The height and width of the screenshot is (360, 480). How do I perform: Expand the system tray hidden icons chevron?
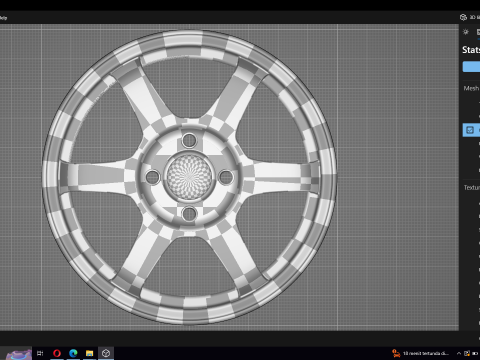pos(459,353)
